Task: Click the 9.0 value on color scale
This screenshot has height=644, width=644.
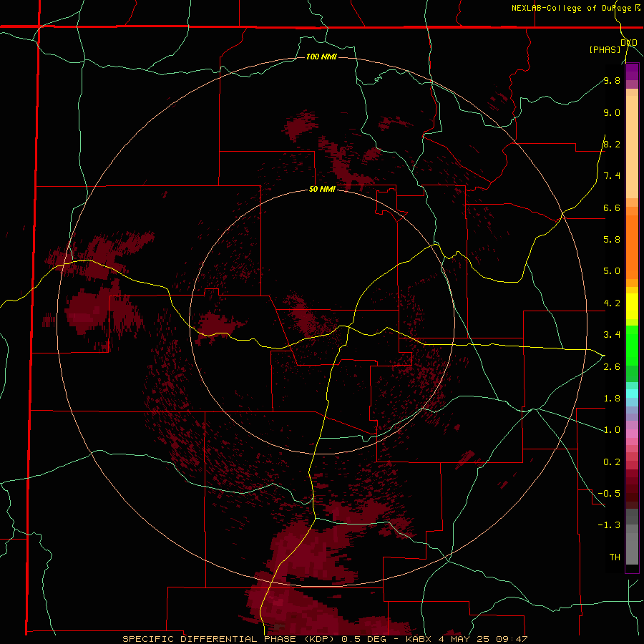Action: point(612,112)
